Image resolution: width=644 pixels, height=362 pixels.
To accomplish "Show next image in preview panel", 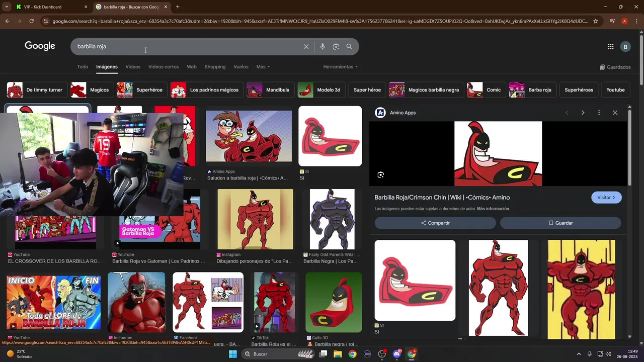I will 583,113.
